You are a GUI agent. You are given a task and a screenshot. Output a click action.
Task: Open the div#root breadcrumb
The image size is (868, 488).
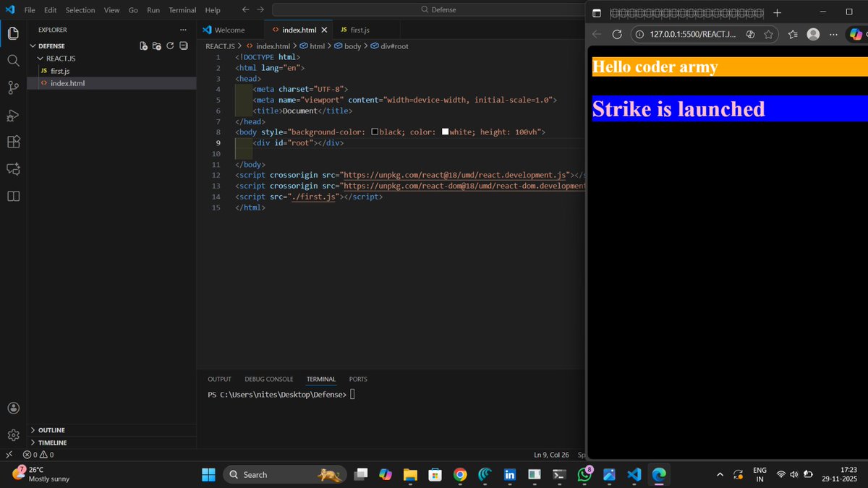click(x=389, y=46)
